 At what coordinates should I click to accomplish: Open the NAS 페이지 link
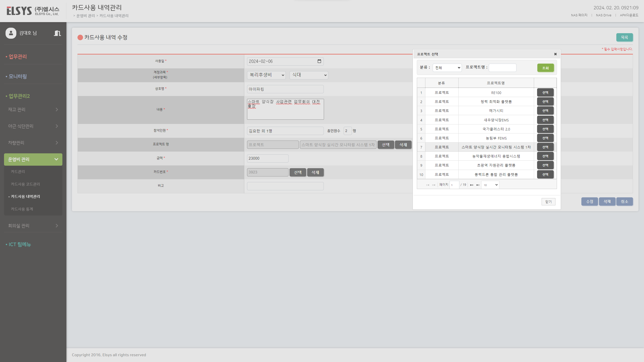coord(579,15)
